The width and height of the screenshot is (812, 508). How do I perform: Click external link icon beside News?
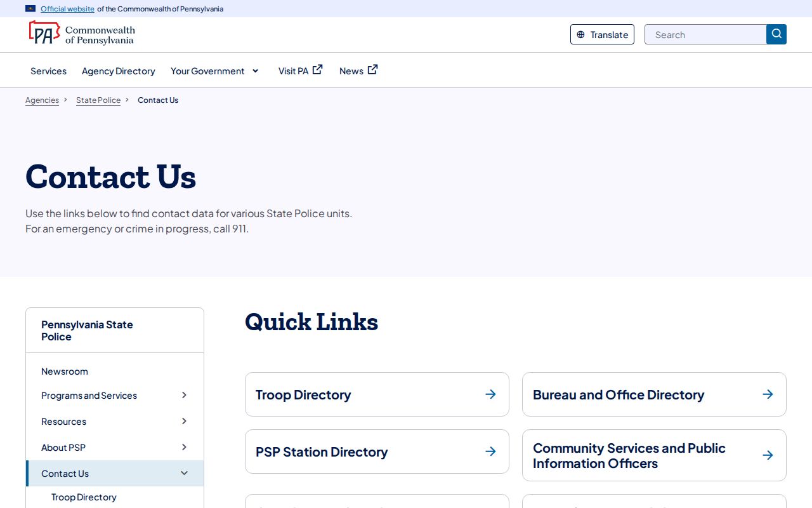[373, 70]
